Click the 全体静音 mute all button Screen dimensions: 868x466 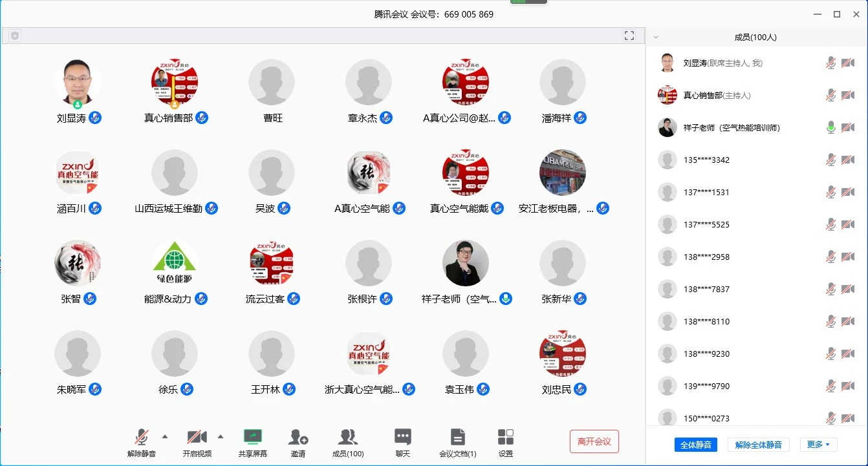coord(696,445)
